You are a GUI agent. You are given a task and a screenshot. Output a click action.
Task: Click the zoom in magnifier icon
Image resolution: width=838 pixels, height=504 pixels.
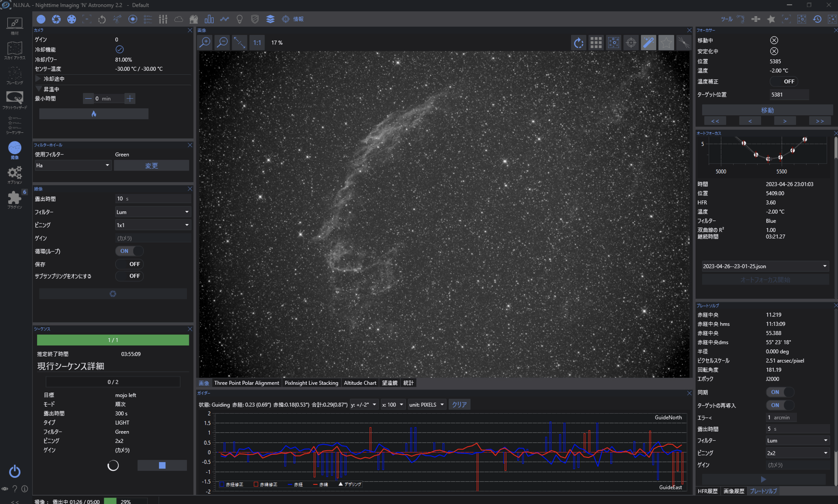[x=205, y=42]
